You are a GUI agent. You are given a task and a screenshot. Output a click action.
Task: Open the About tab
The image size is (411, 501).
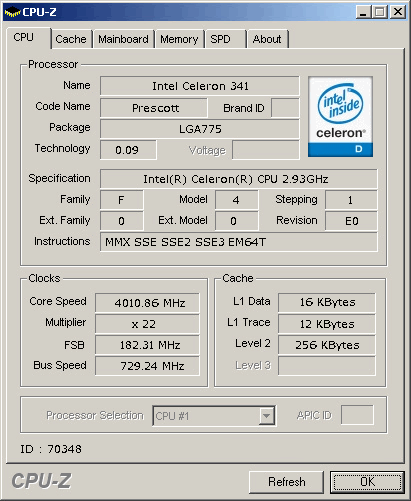(267, 39)
